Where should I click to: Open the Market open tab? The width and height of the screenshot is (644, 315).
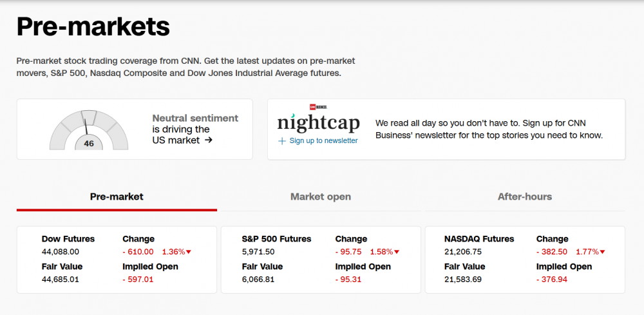point(321,196)
